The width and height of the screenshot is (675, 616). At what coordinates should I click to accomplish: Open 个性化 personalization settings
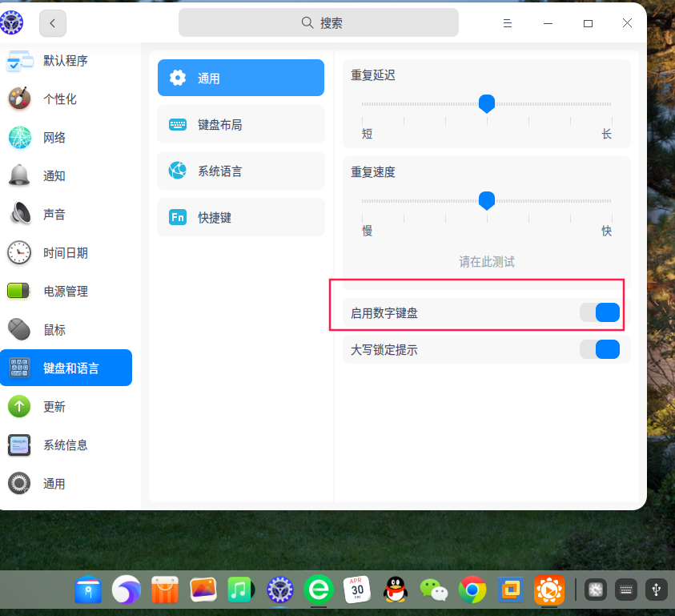click(x=66, y=99)
